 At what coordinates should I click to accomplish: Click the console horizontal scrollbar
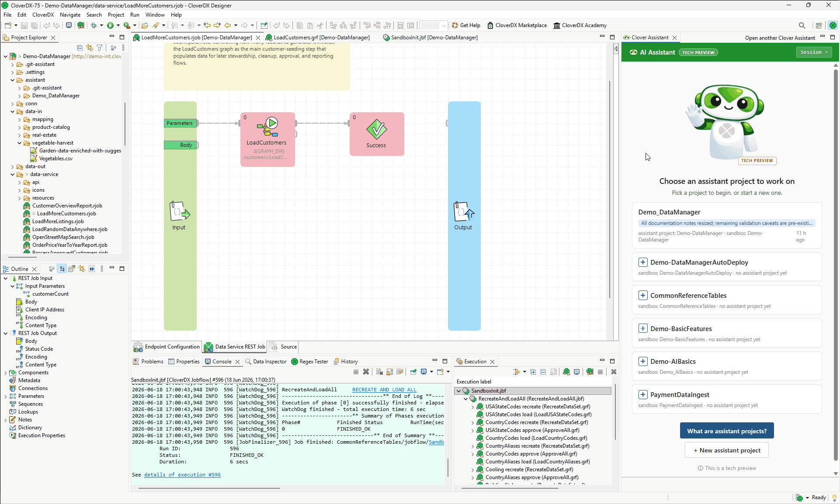tap(209, 488)
